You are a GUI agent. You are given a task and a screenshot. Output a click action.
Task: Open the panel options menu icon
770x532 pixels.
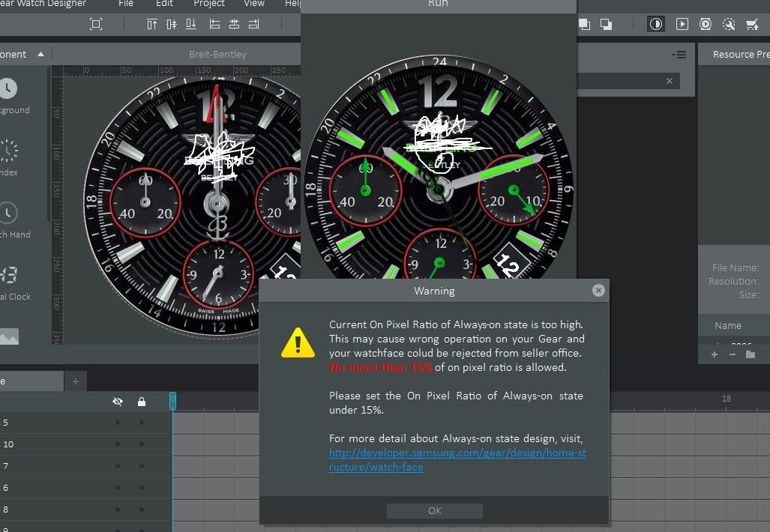(679, 55)
